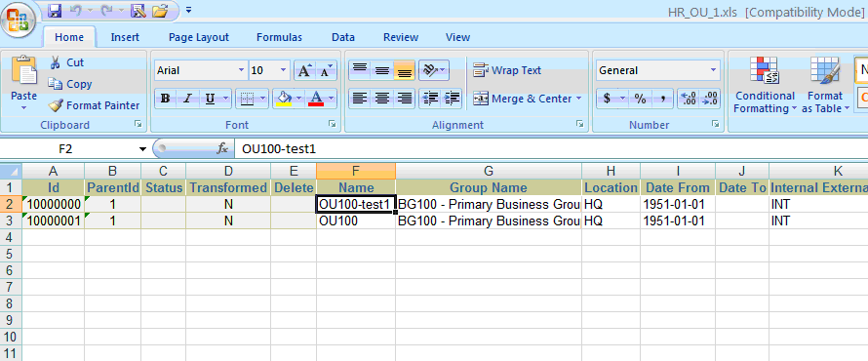
Task: Decrease font size with Shrink Font
Action: coord(326,70)
